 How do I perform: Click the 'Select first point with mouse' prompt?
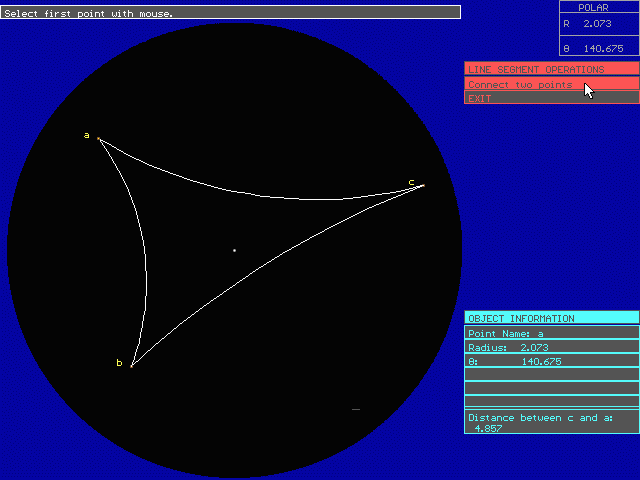(230, 12)
